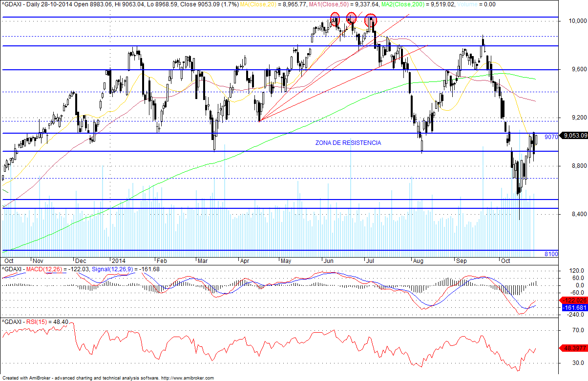Click the Jun month label
588x381 pixels.
(x=330, y=261)
